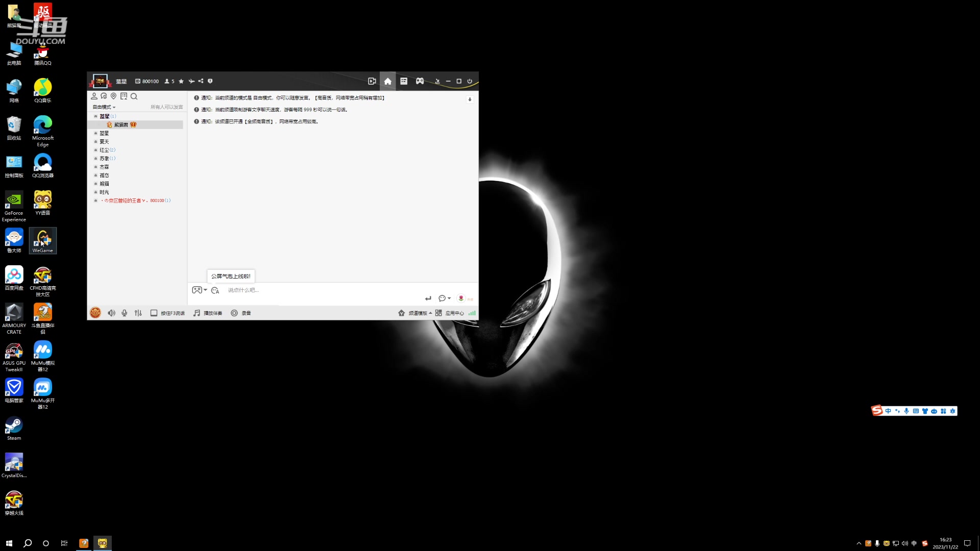The height and width of the screenshot is (551, 980).
Task: Open the user list person icon
Action: [x=94, y=96]
